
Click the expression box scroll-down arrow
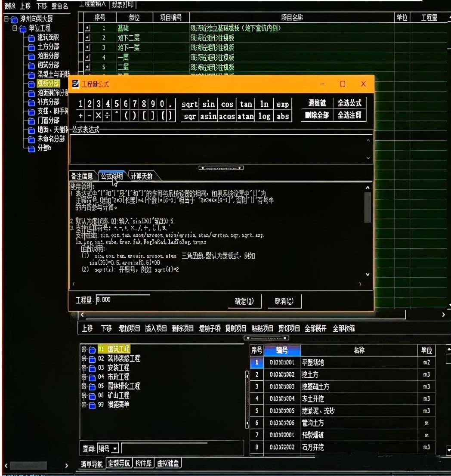pyautogui.click(x=368, y=158)
